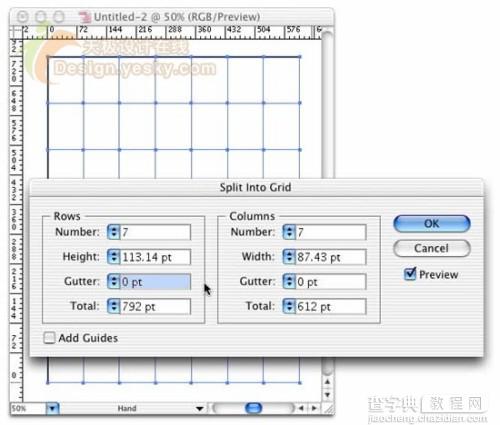Viewport: 500px width, 425px height.
Task: Click the Rows Gutter stepper arrows
Action: [x=114, y=281]
